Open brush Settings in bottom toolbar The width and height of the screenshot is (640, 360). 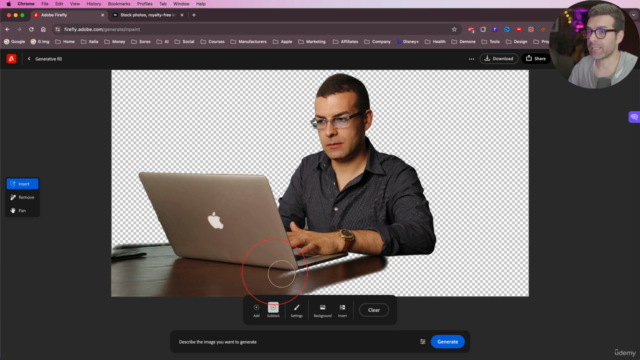point(297,310)
